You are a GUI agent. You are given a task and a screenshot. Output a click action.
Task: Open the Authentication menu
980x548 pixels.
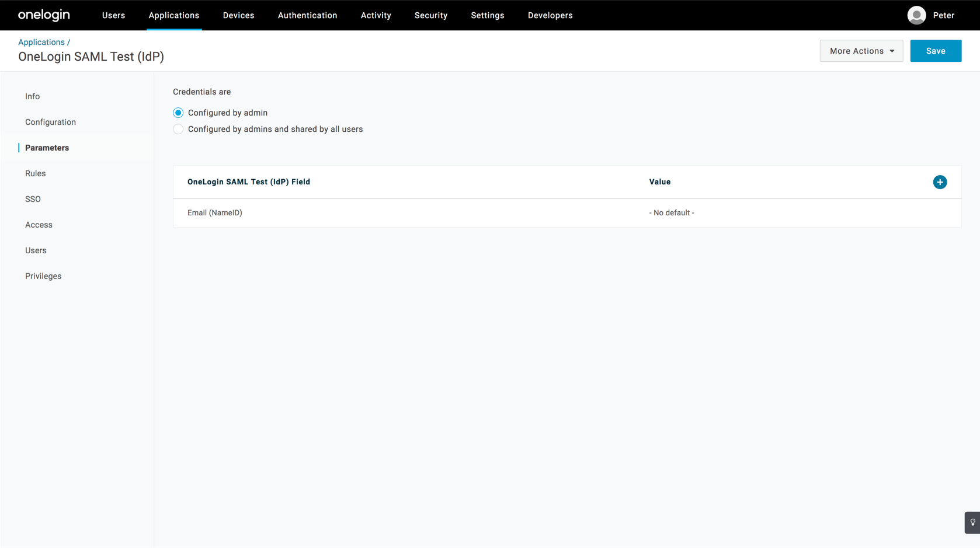(x=307, y=15)
